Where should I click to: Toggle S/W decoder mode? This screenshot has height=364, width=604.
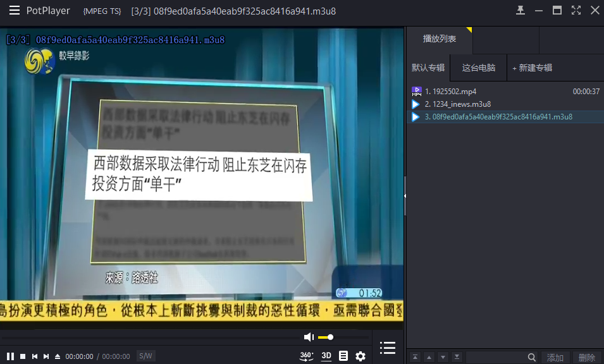tap(145, 356)
